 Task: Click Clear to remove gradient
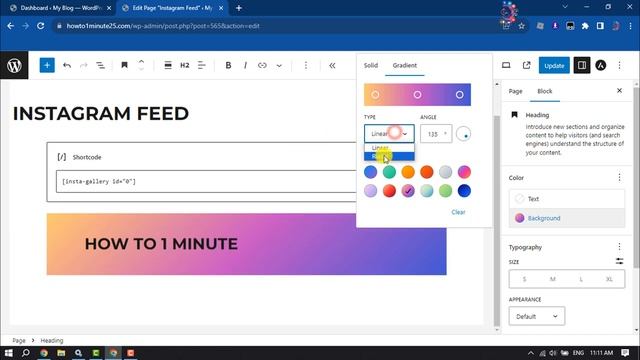point(458,212)
